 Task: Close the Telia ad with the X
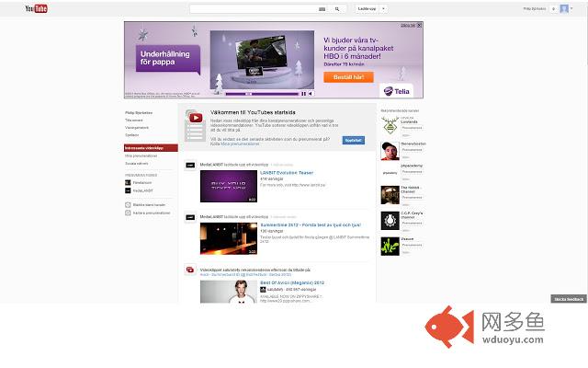tap(419, 25)
